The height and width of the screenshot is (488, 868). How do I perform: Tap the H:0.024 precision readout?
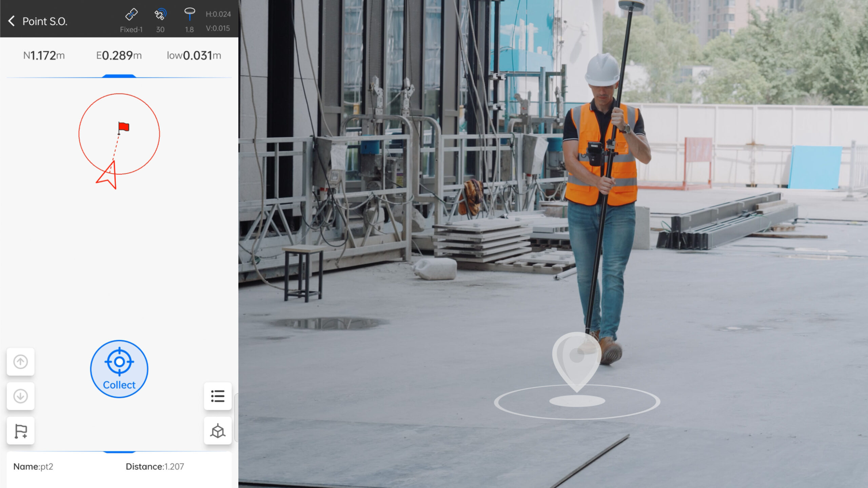(x=218, y=14)
